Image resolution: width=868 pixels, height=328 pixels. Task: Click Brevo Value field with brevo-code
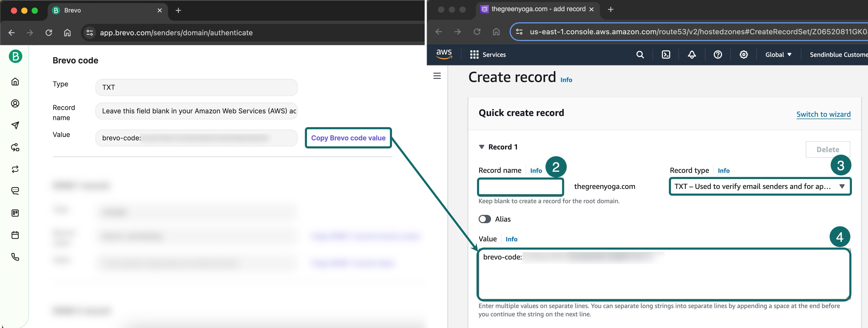(x=197, y=138)
